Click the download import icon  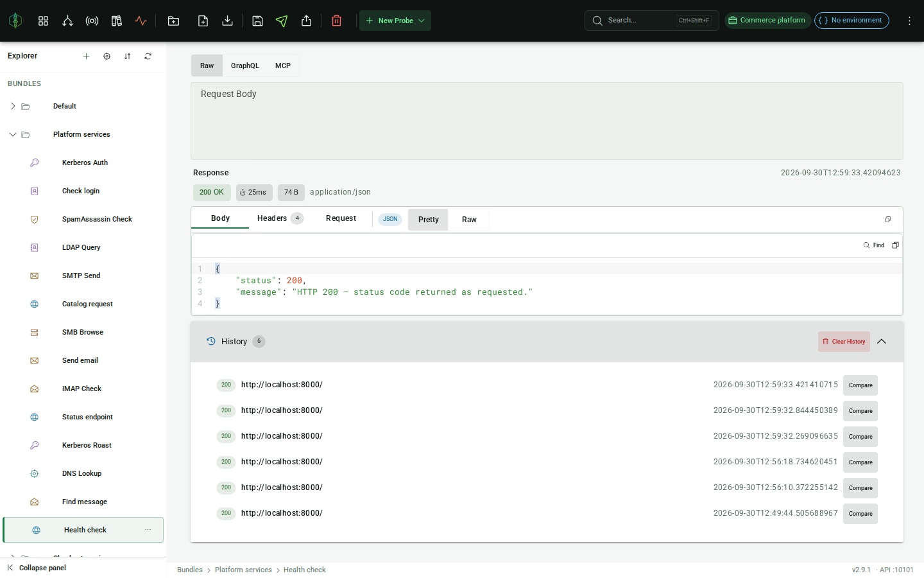tap(227, 21)
